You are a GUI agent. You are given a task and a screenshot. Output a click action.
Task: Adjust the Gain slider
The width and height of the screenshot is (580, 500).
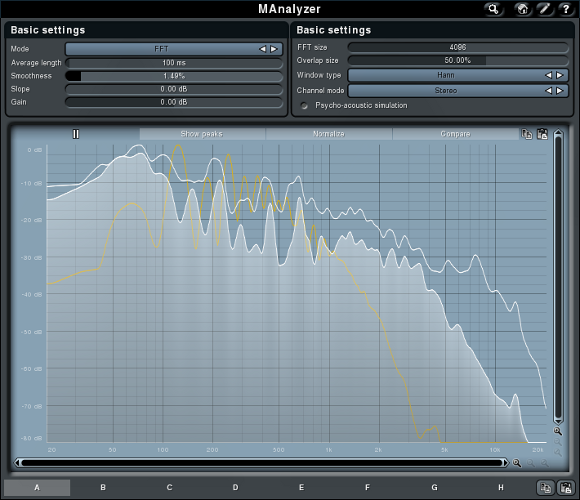pyautogui.click(x=174, y=102)
